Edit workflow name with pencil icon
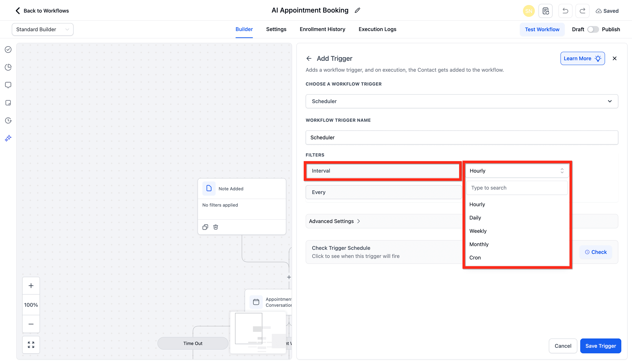The image size is (632, 364). (358, 10)
